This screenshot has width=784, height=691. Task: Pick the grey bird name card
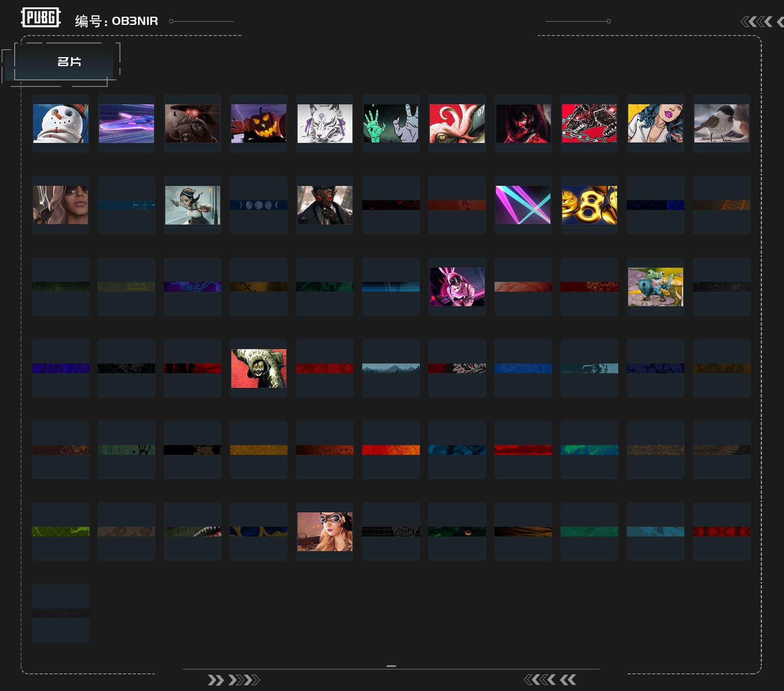pyautogui.click(x=722, y=123)
